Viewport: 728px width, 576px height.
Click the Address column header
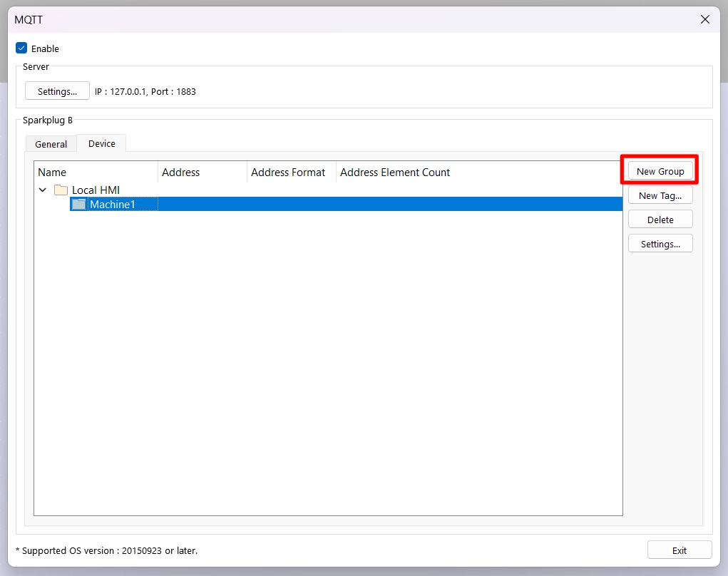tap(180, 172)
